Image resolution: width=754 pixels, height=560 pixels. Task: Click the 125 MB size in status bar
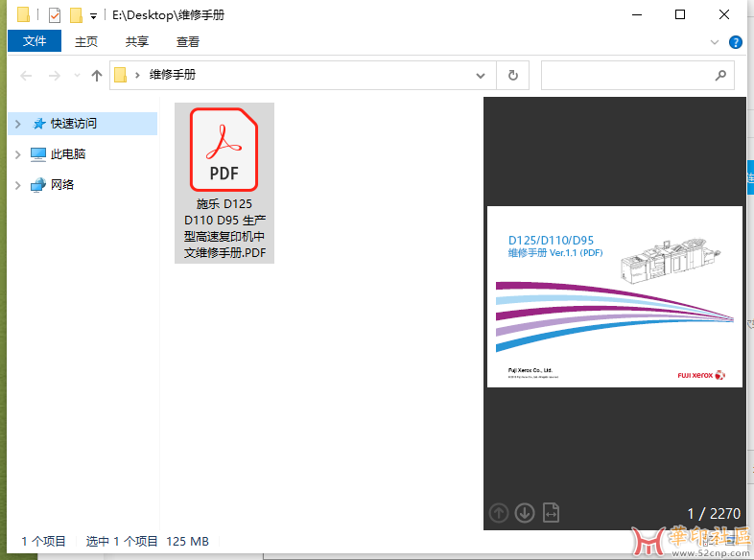187,542
